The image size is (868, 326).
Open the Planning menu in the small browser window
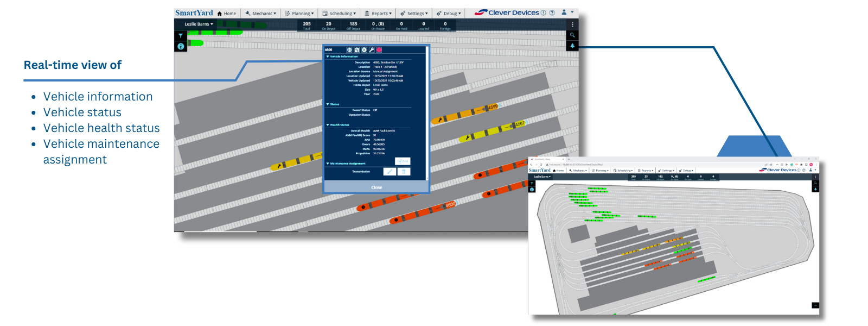pos(600,171)
